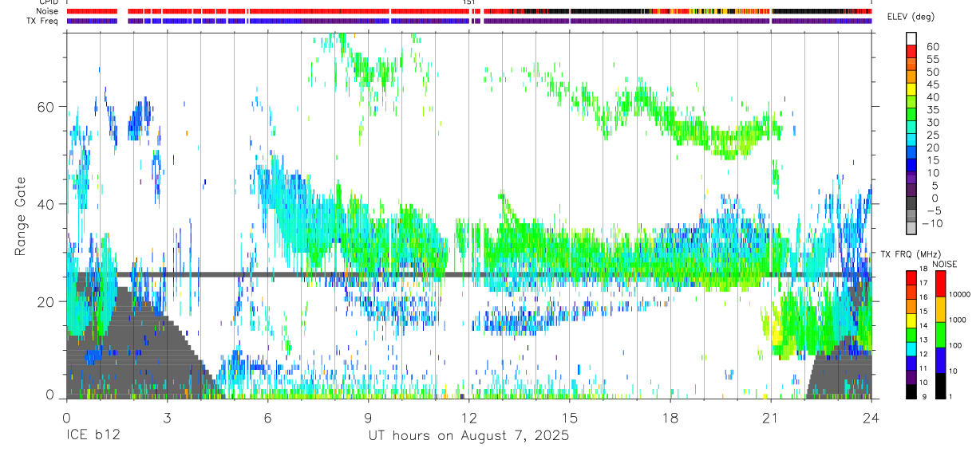Click the blue segment of the NOISE color bar
This screenshot has width=980, height=452.
[939, 360]
